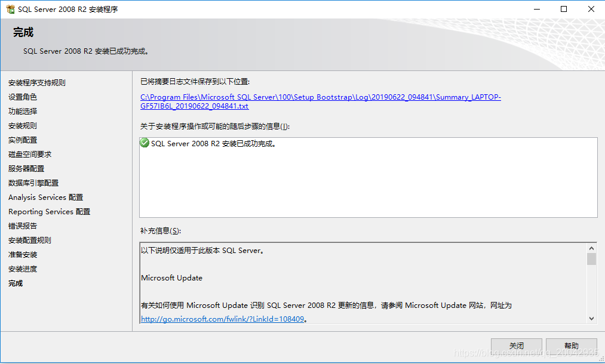Select the 设置角色 step
The width and height of the screenshot is (605, 364).
(x=23, y=97)
